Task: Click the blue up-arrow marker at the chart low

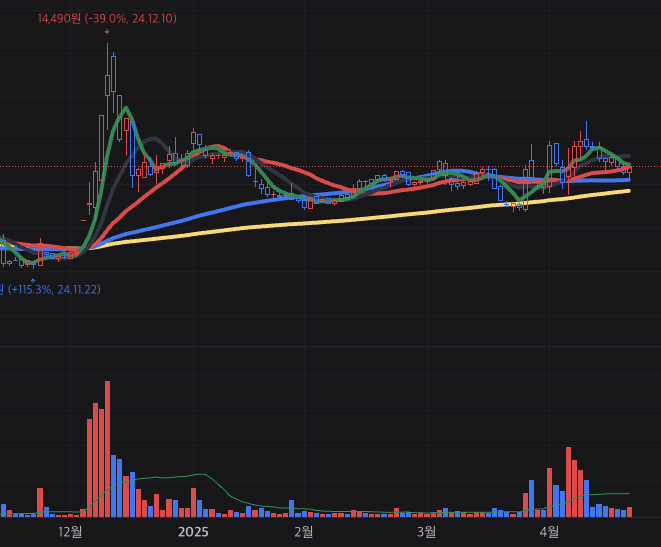Action: point(33,280)
